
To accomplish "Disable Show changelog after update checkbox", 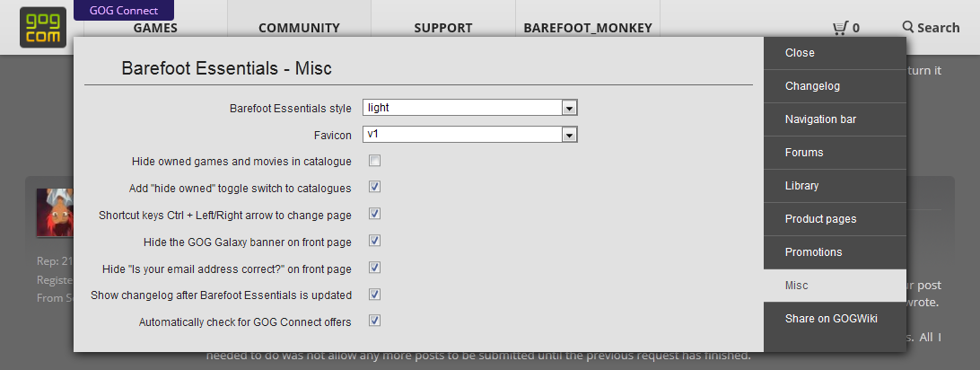I will point(375,295).
